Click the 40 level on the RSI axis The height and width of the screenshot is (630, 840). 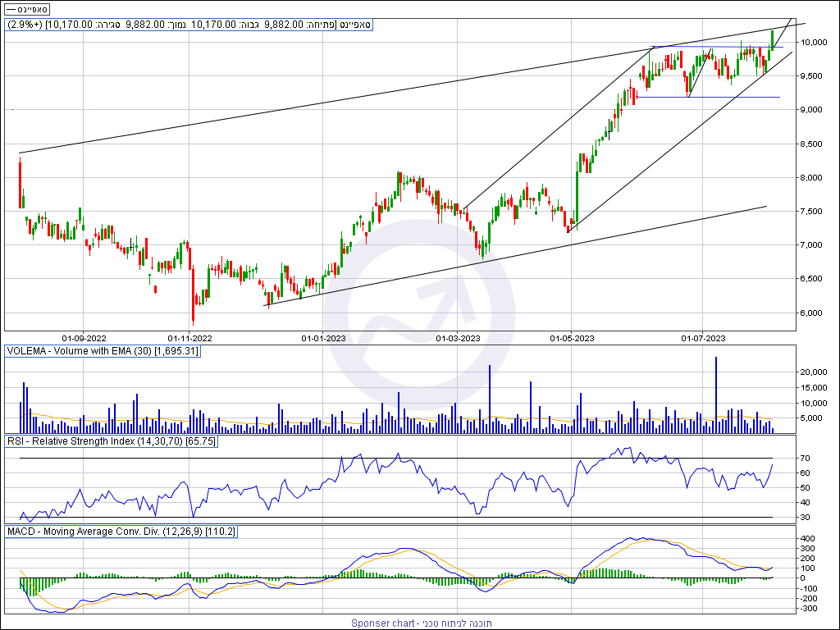(805, 503)
